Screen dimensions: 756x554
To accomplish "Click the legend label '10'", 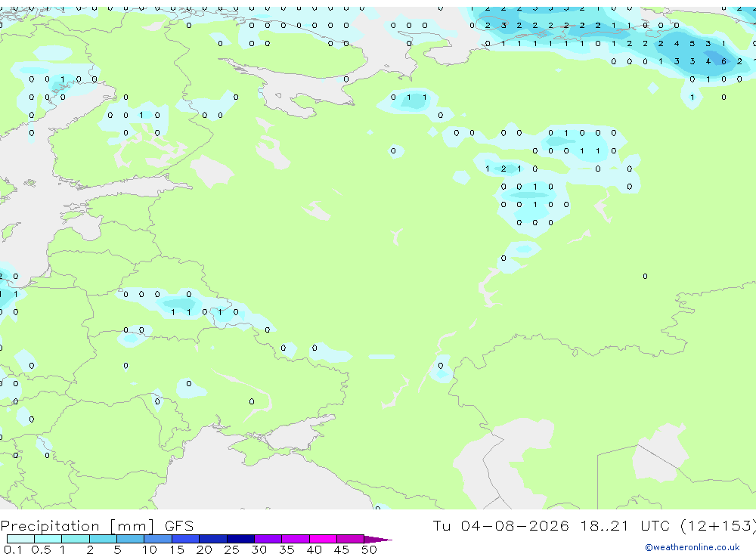I will tap(150, 549).
